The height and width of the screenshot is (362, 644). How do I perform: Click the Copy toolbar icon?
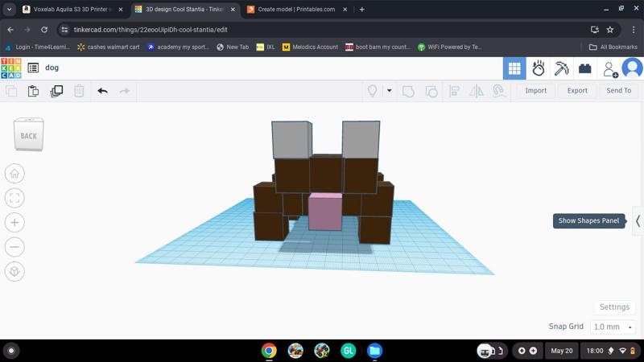pyautogui.click(x=11, y=91)
